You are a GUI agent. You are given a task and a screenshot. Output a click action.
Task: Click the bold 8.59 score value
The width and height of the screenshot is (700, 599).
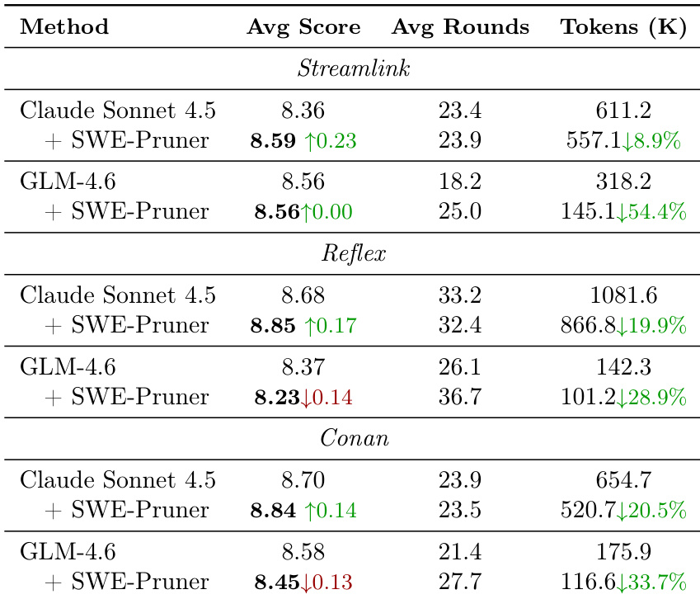(272, 140)
